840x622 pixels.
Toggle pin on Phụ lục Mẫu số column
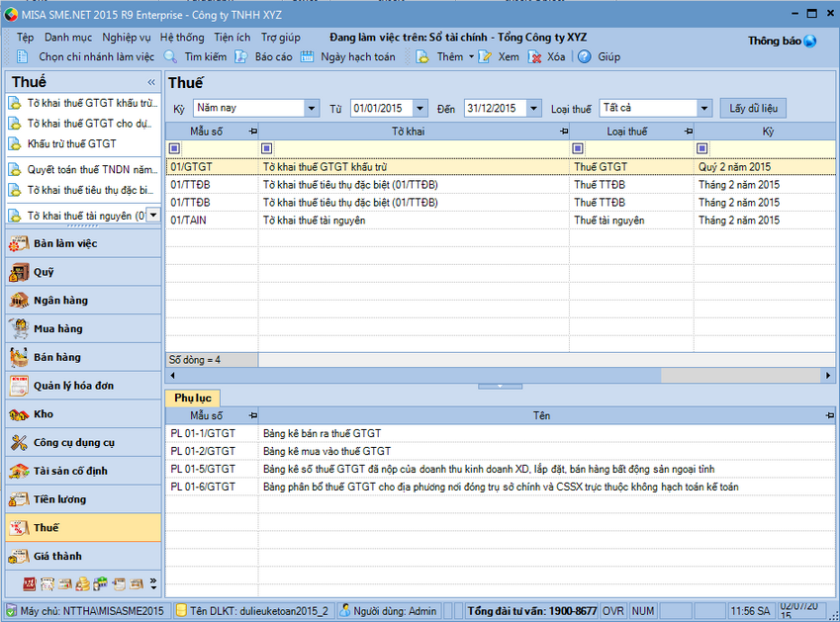coord(253,415)
